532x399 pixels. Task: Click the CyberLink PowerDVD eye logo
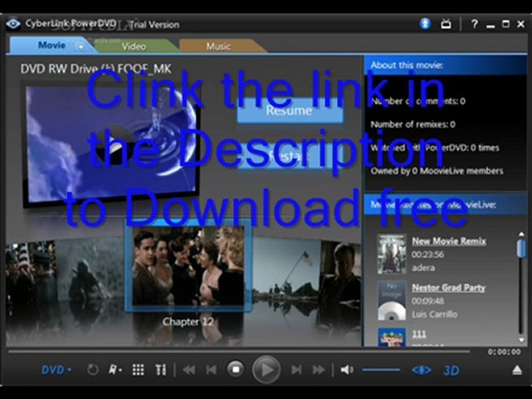pos(13,24)
